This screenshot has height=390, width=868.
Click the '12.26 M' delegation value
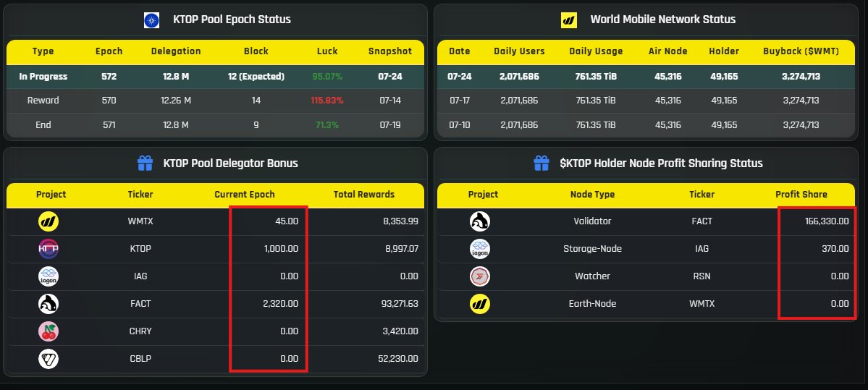pyautogui.click(x=176, y=101)
